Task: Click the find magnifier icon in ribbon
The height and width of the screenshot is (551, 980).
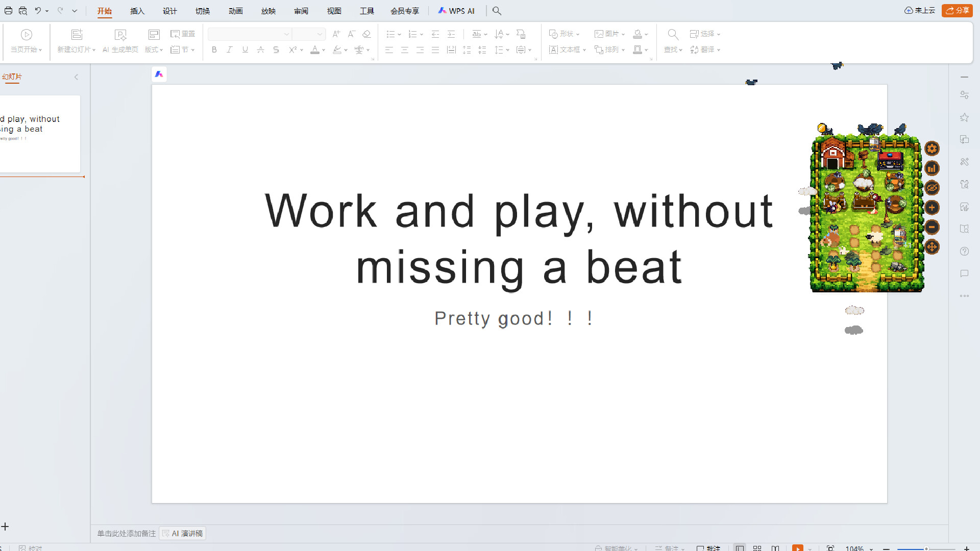Action: 673,34
